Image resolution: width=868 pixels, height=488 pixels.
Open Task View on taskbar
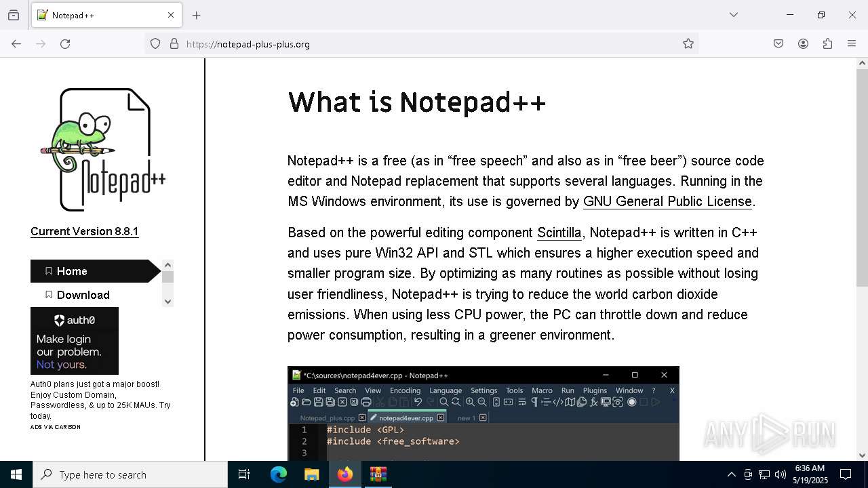click(244, 474)
